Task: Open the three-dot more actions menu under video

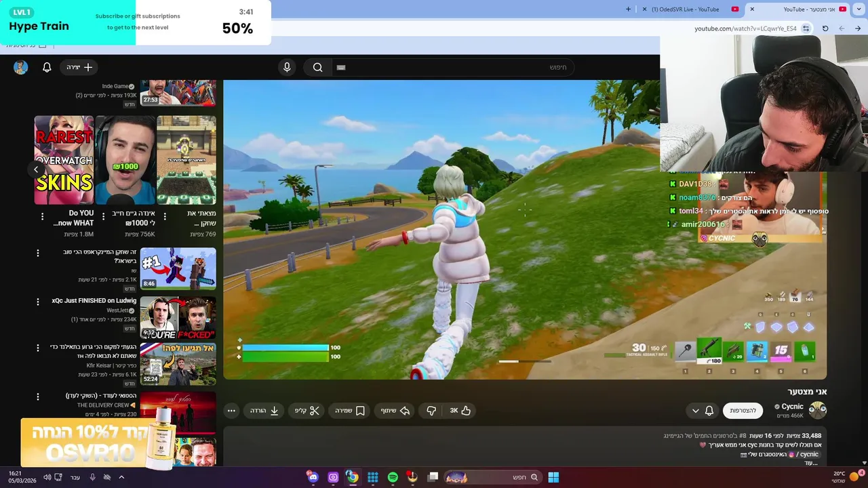Action: pyautogui.click(x=231, y=411)
